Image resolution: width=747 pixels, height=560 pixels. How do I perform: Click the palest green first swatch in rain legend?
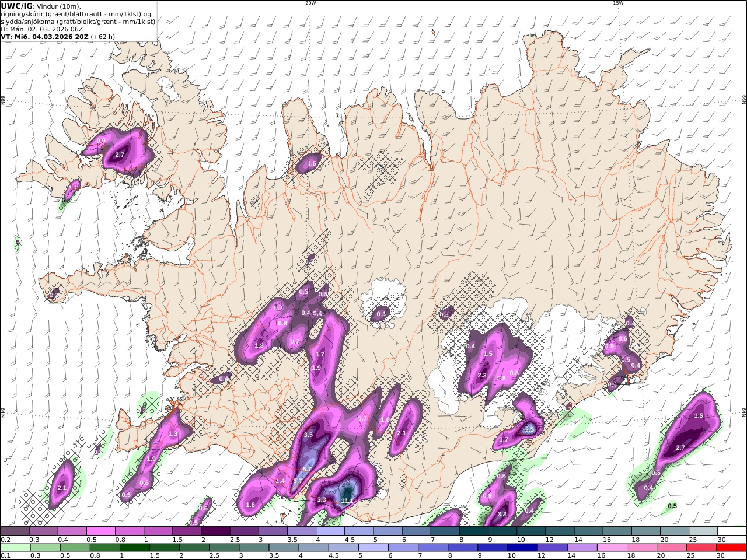pos(15,547)
